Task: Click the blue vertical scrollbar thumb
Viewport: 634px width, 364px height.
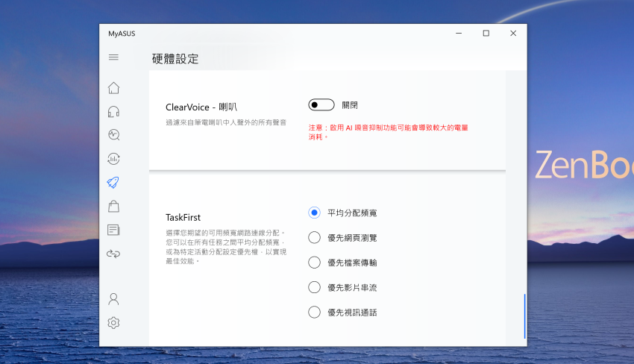Action: [x=524, y=316]
